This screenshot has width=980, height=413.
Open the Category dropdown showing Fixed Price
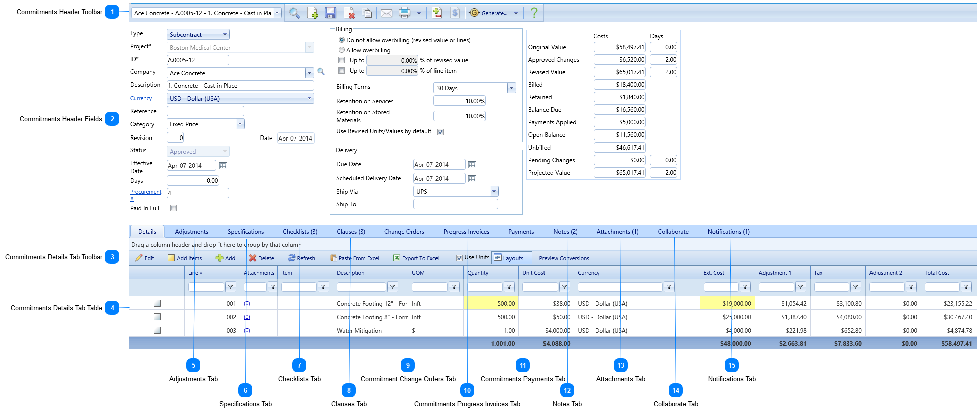click(x=240, y=124)
